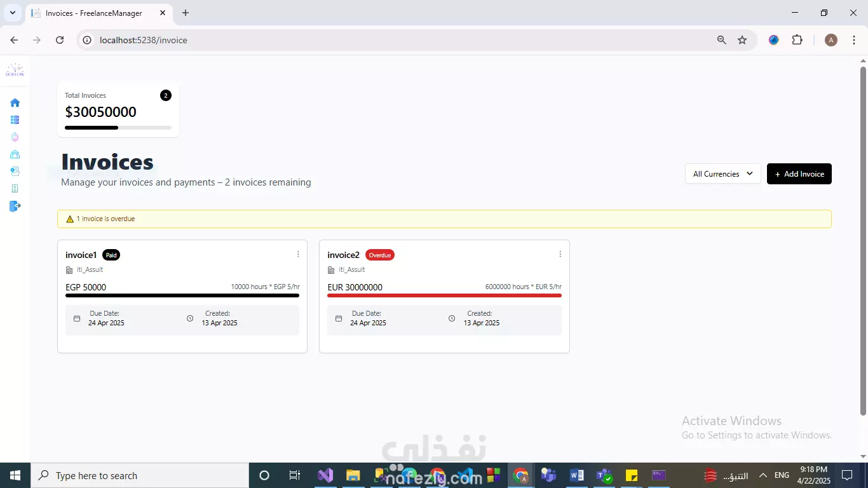Open the clients group sidebar icon
Viewport: 868px width, 488px height.
tap(15, 154)
